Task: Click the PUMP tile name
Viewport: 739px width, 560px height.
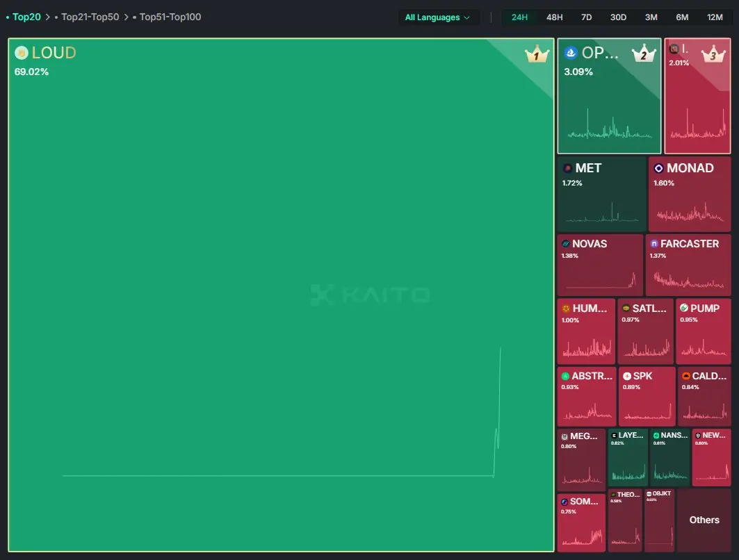Action: pyautogui.click(x=705, y=308)
